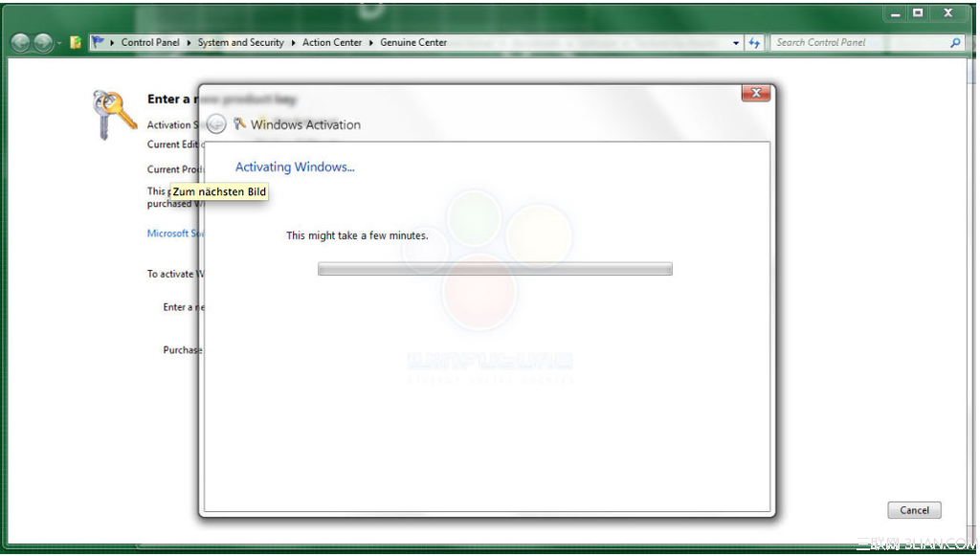This screenshot has width=980, height=556.
Task: Open Control Panel from the breadcrumb
Action: coord(149,42)
